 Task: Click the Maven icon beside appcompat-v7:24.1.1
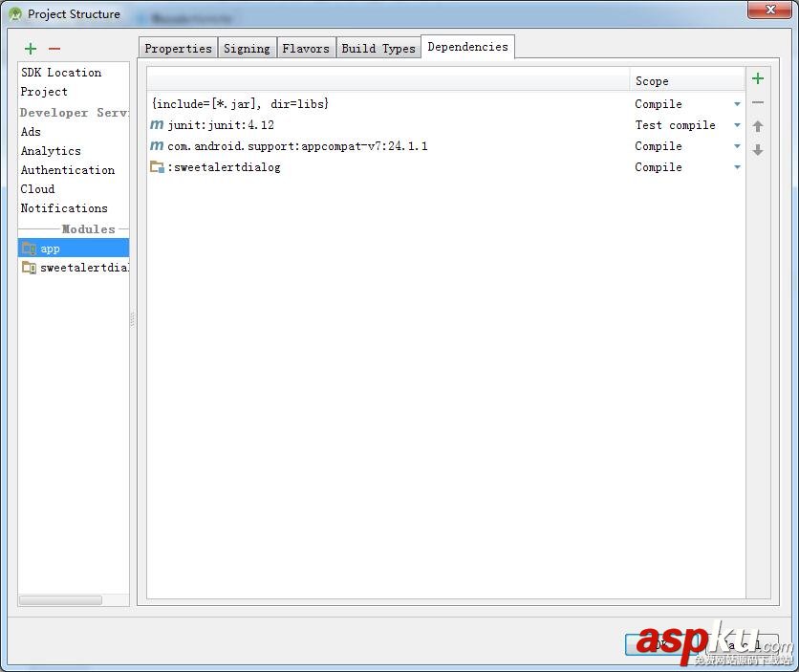coord(158,146)
